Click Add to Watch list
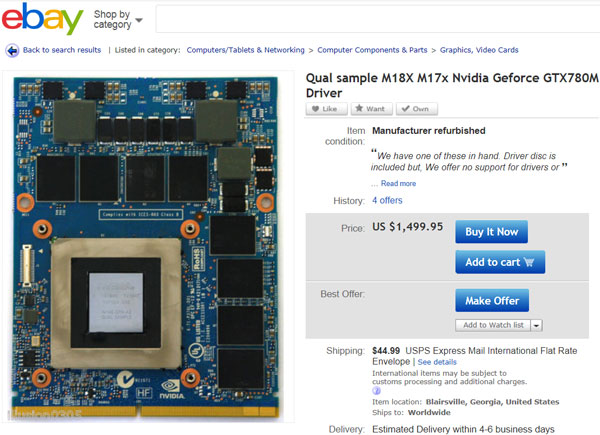The image size is (600, 435). pyautogui.click(x=493, y=325)
